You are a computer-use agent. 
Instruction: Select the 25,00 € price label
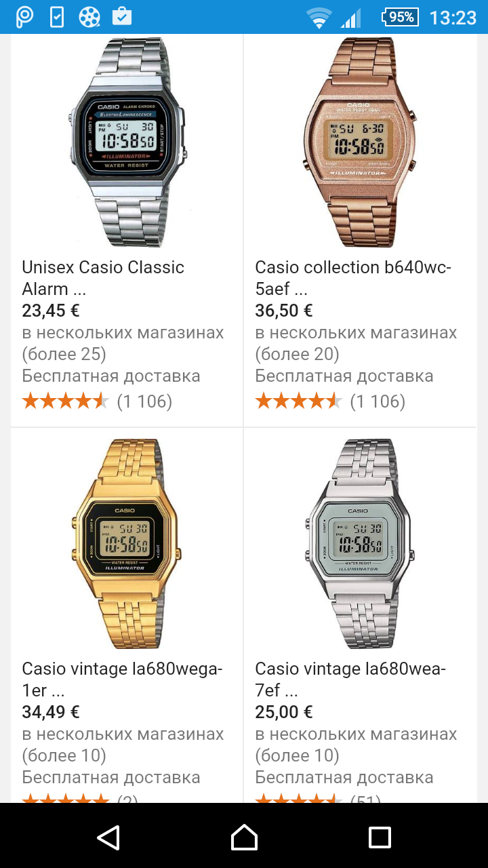tap(284, 712)
